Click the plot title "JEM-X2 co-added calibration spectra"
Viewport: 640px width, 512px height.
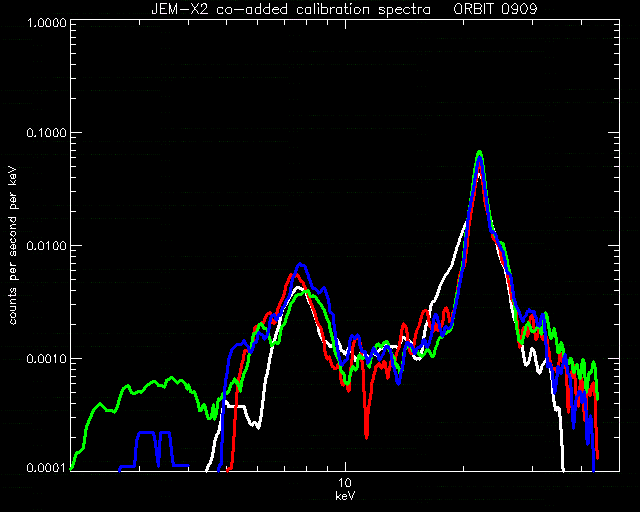pos(291,9)
